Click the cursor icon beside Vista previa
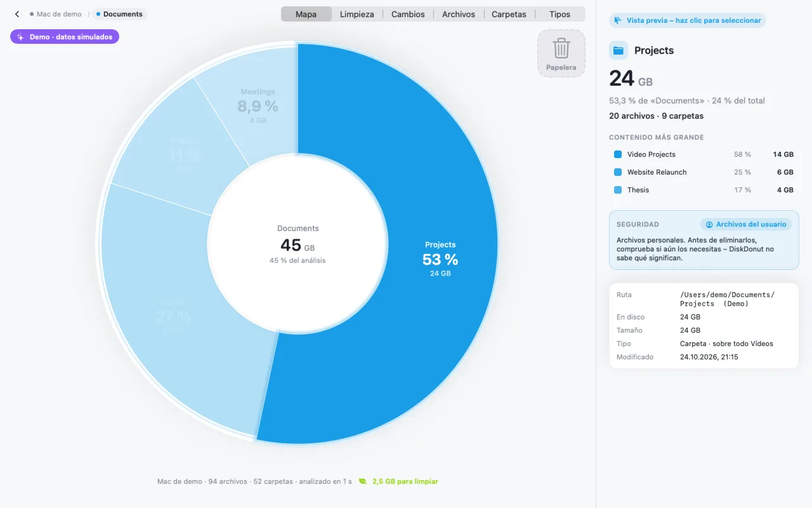Screen dimensions: 812x508 pos(618,20)
